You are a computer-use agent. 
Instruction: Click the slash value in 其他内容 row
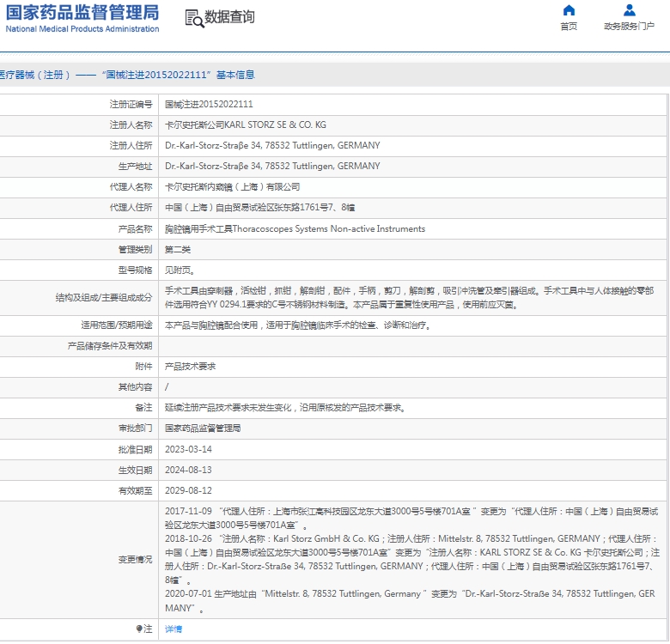167,387
